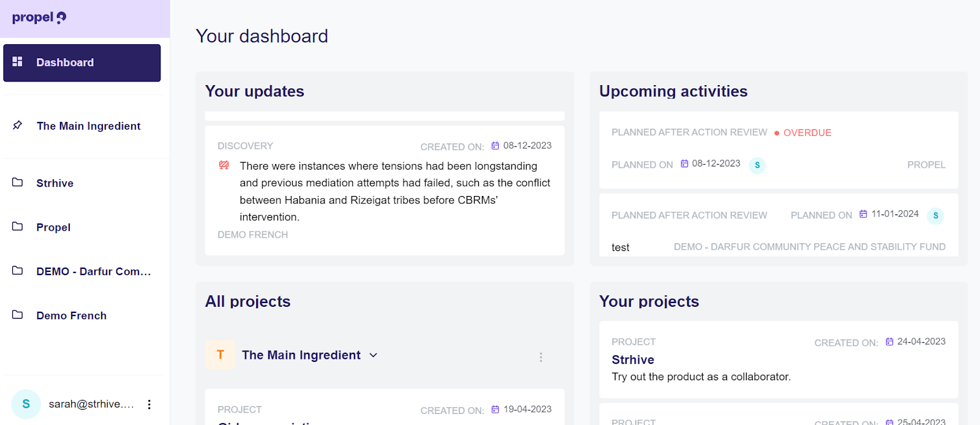The image size is (980, 425).
Task: Open DEMO - Darfur Com… project in sidebar
Action: (x=93, y=271)
